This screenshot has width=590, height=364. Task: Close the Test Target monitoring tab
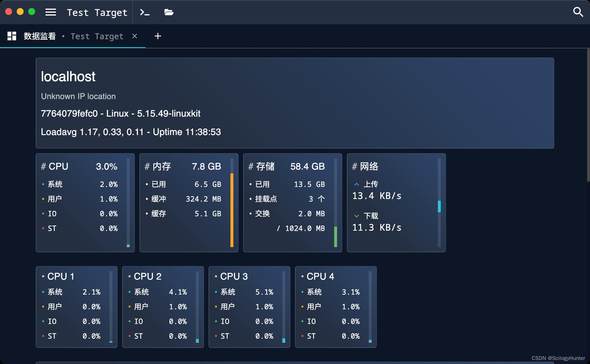point(135,36)
